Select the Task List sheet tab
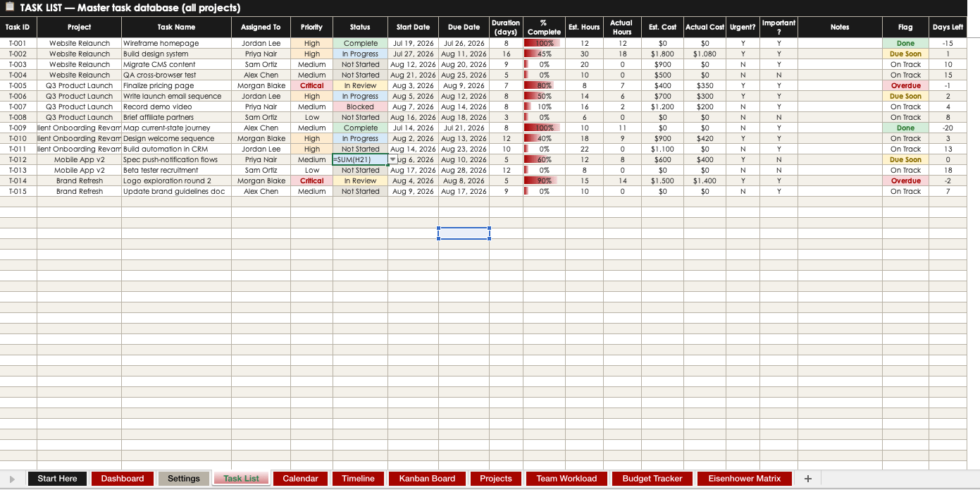The image size is (980, 490). pos(241,479)
